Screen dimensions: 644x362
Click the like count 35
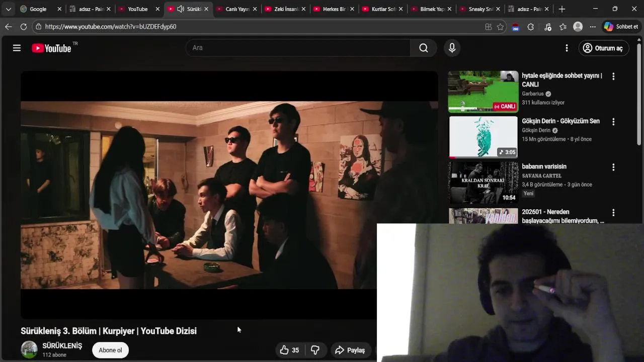pyautogui.click(x=295, y=350)
